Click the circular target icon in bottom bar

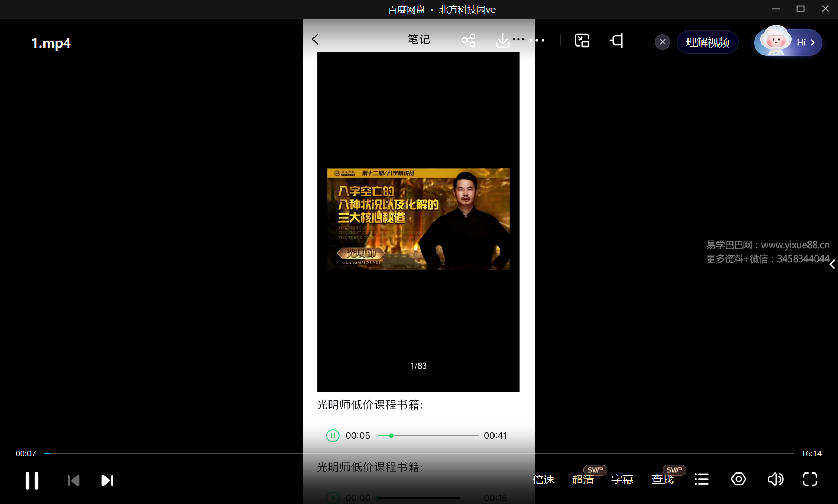click(738, 479)
